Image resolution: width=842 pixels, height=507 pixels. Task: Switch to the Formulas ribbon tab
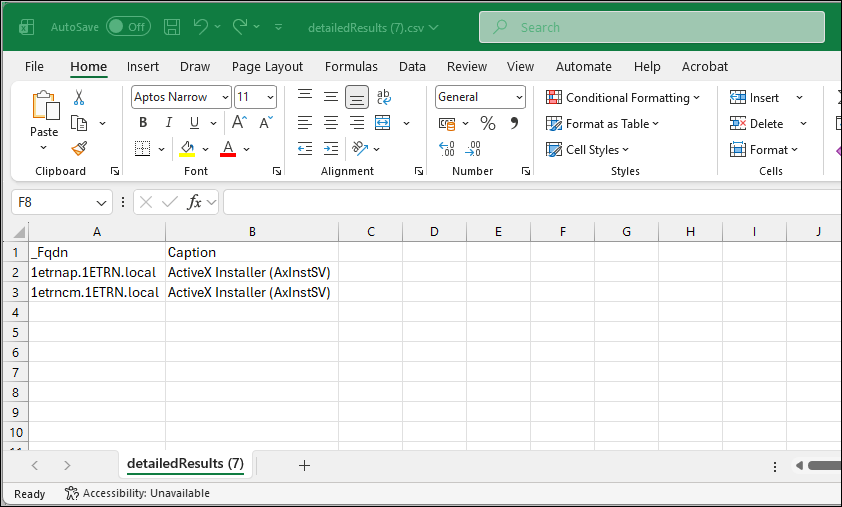(x=351, y=67)
